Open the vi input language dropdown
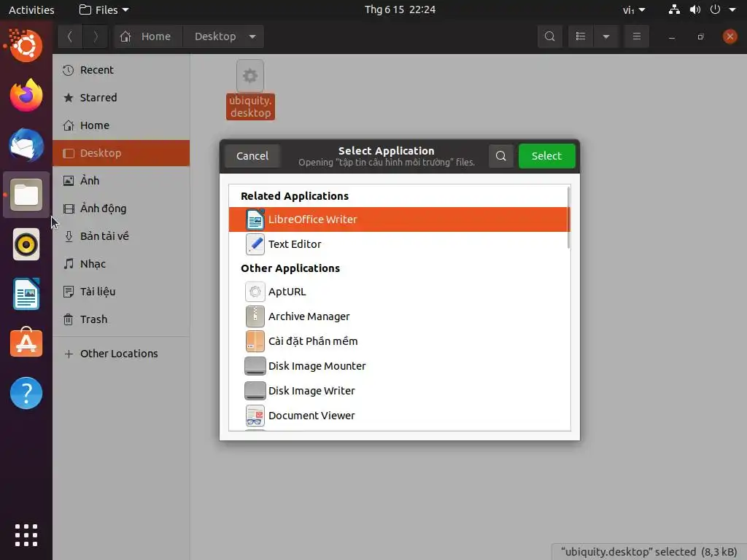747x560 pixels. click(634, 9)
